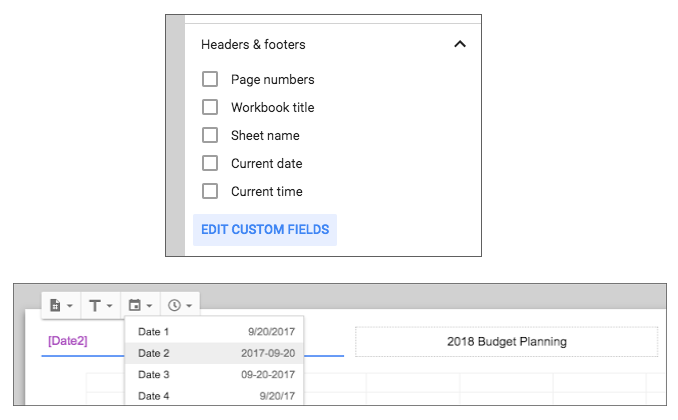Choose Date 2 format 2017-09-20

click(x=214, y=353)
